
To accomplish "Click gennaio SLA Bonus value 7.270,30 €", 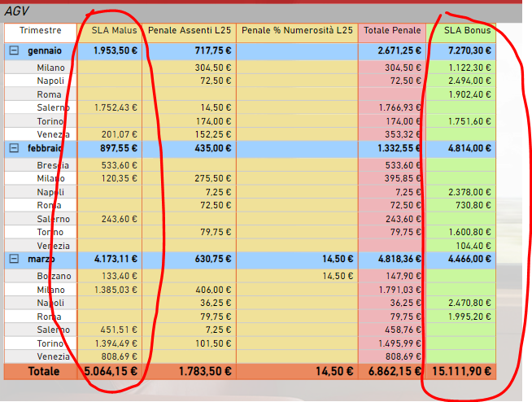I will coord(469,50).
